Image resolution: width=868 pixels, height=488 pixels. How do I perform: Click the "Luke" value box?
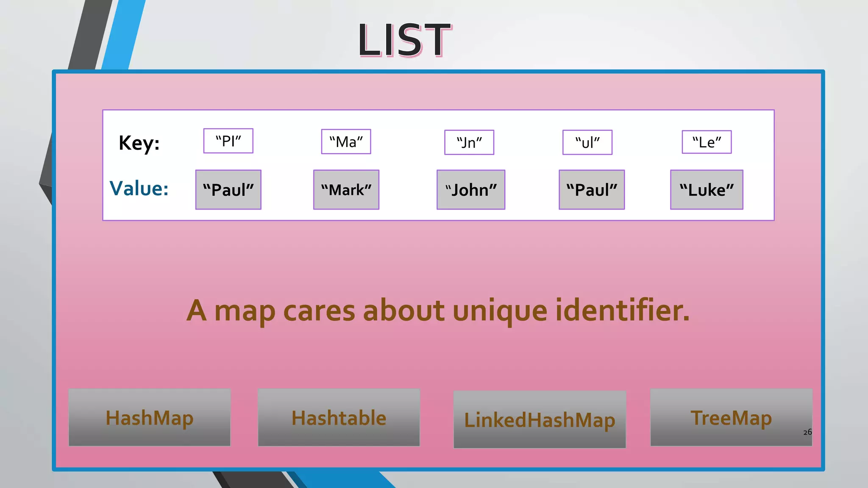click(706, 190)
